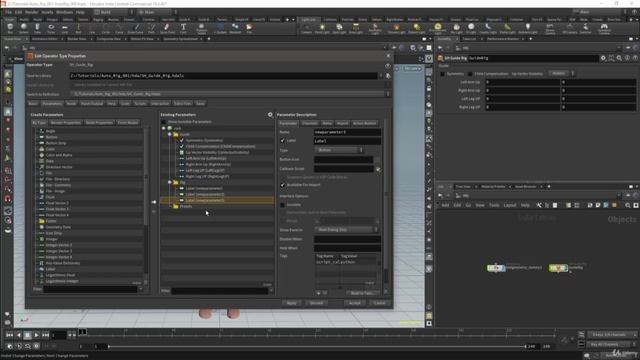
Task: Click the Built-in Tags button
Action: (362, 293)
